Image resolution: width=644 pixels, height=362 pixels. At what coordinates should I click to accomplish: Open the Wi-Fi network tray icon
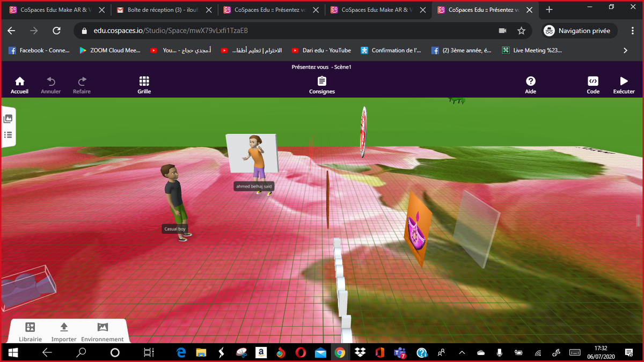(x=538, y=352)
